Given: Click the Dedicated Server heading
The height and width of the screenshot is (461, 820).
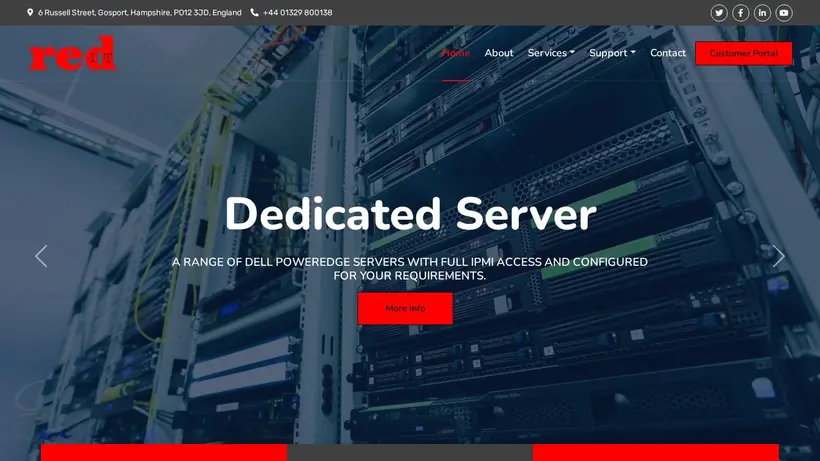Looking at the screenshot, I should tap(411, 214).
